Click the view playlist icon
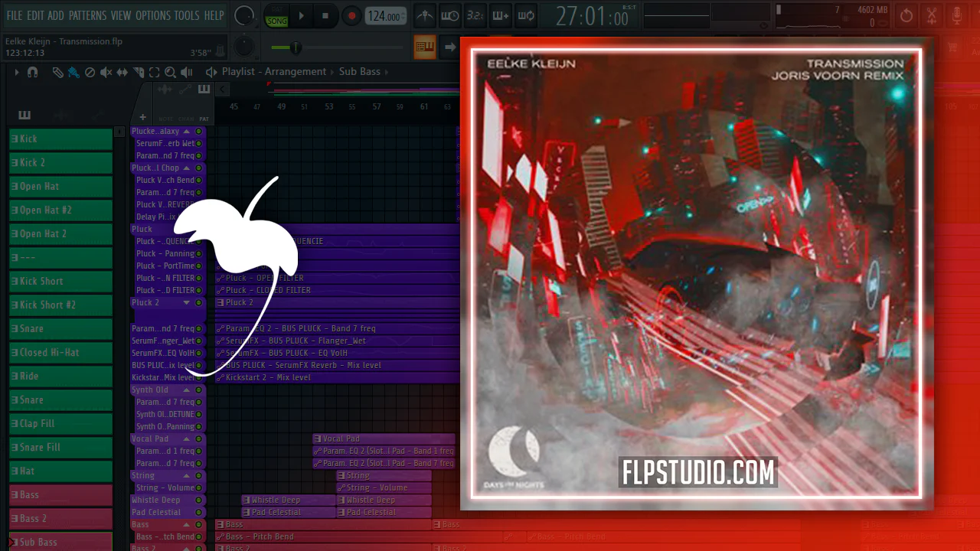Screen dimensions: 980x551 click(x=425, y=47)
